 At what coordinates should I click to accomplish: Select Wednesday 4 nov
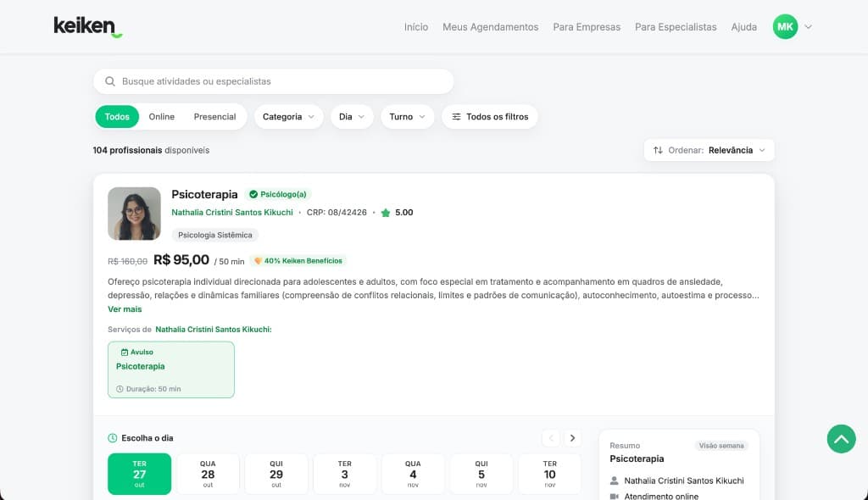tap(413, 474)
